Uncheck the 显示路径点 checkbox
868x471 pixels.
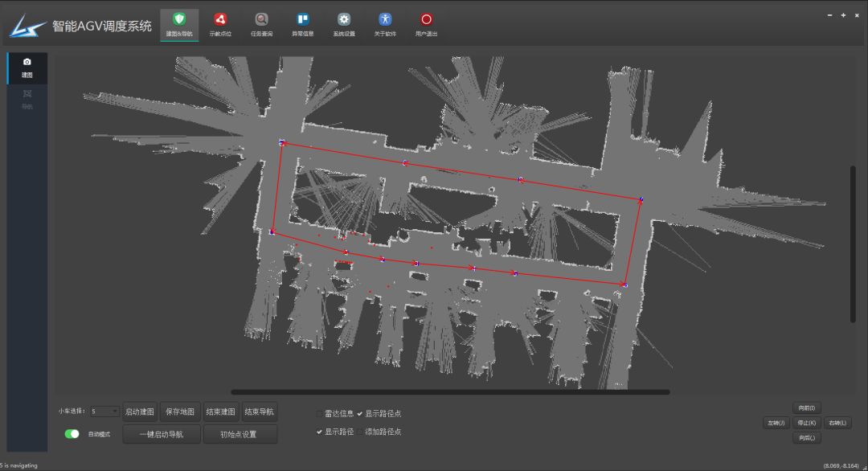[x=360, y=414]
